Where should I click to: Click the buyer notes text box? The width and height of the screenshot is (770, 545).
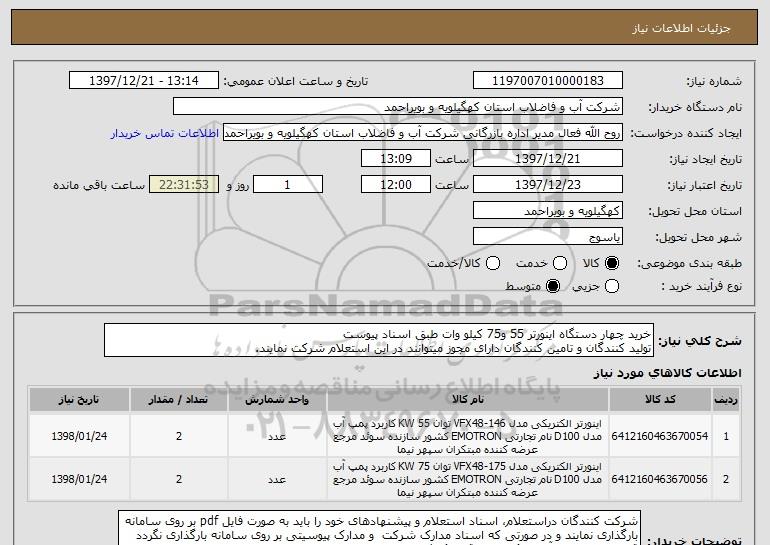(380, 528)
